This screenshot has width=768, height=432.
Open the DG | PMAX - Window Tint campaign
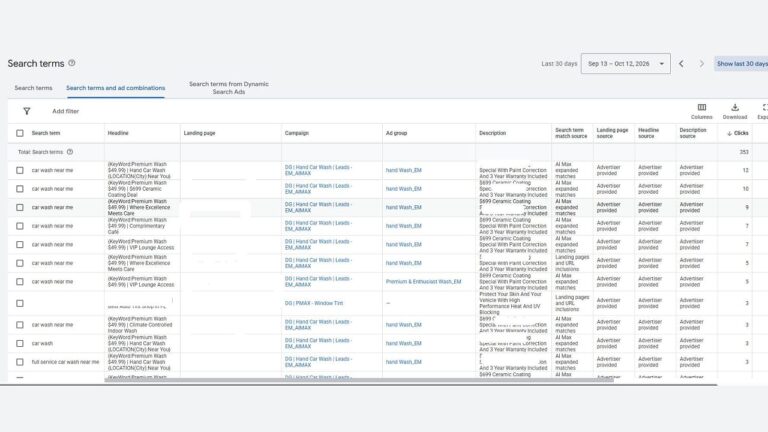tap(313, 303)
